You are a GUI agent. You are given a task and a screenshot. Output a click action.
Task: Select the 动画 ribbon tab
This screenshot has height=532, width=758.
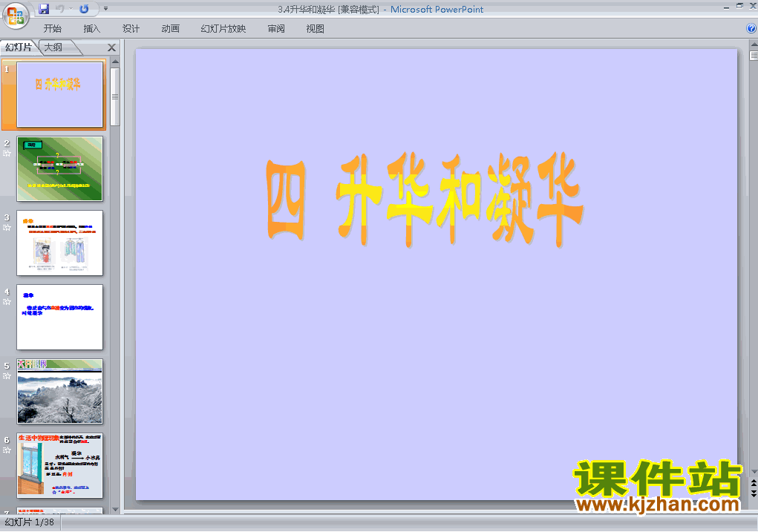click(x=170, y=28)
